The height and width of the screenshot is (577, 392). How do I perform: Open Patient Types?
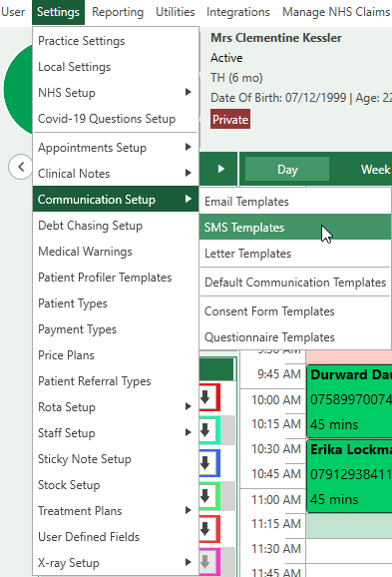point(116,303)
